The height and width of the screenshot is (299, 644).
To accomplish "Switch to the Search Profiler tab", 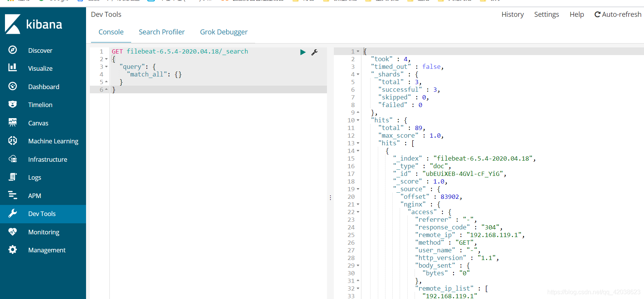I will click(x=162, y=32).
